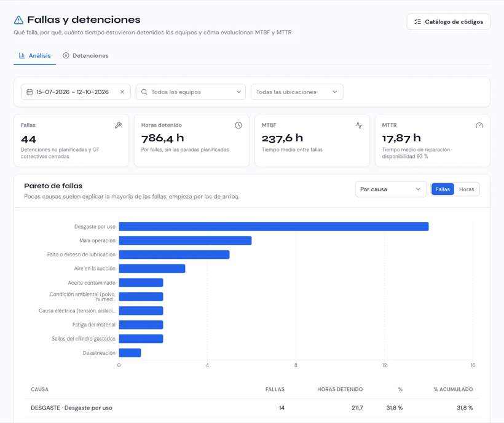Viewport: 504px width, 423px height.
Task: Open the Todos los equipos dropdown
Action: [191, 92]
